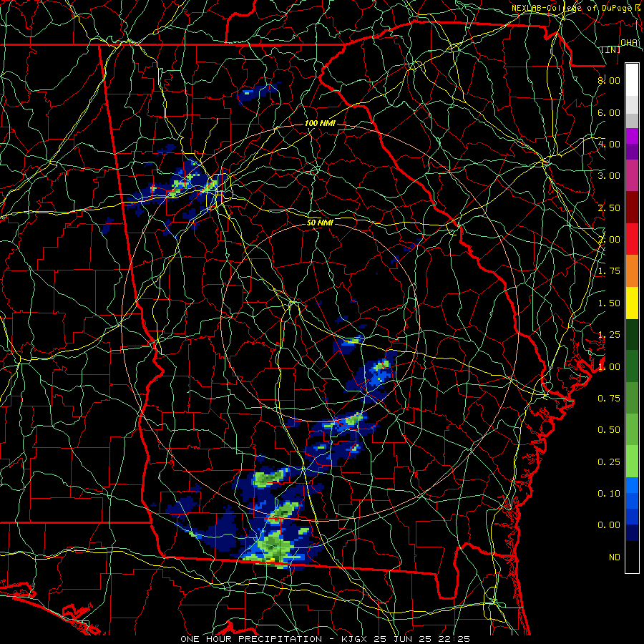
Task: Select the dark red 2.50 legend swatch
Action: (632, 208)
